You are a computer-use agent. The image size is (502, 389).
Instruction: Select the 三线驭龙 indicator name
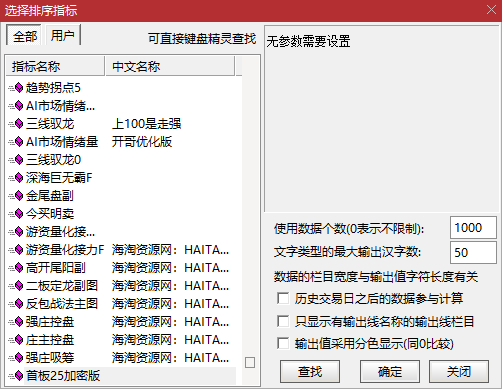click(50, 124)
